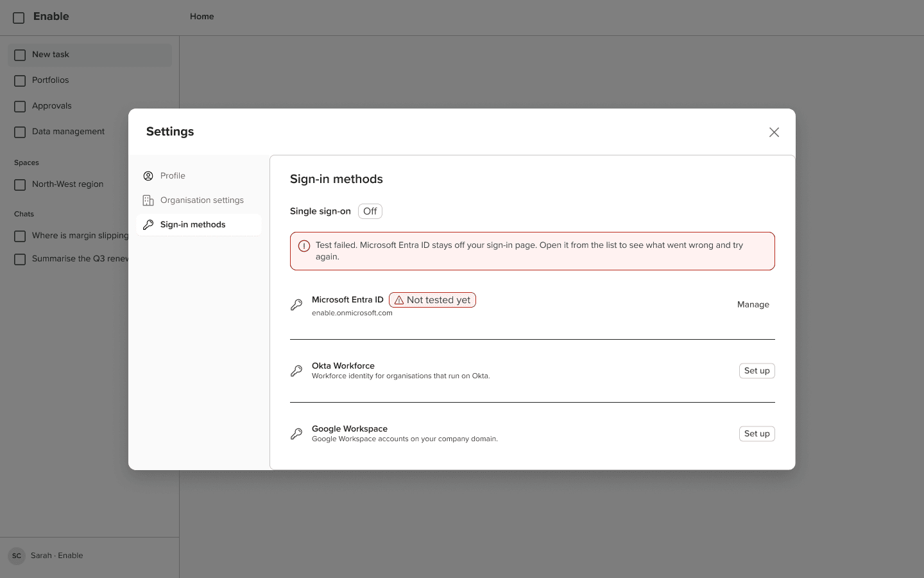Click the warning triangle in the badge

click(x=399, y=300)
